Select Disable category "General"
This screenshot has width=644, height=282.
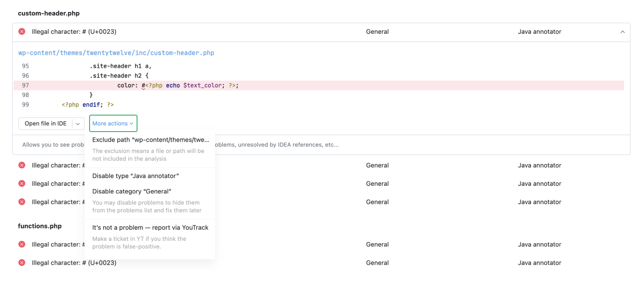132,192
